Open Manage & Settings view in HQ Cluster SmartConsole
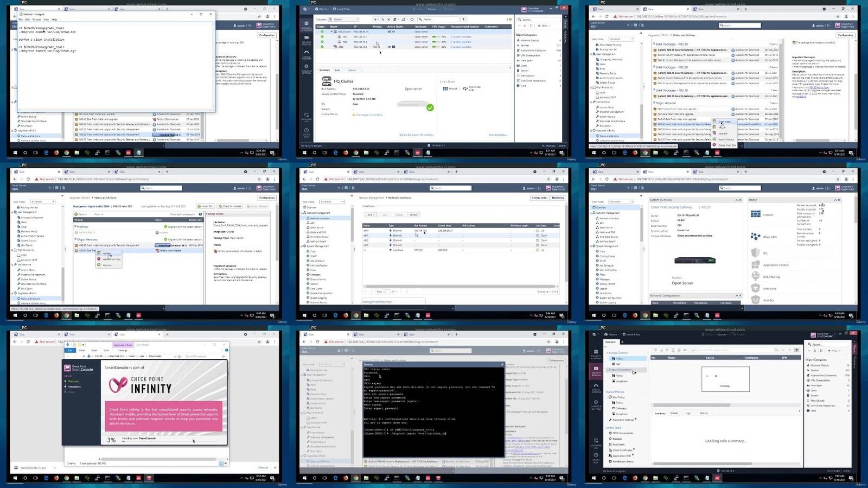868x488 pixels. tap(306, 68)
